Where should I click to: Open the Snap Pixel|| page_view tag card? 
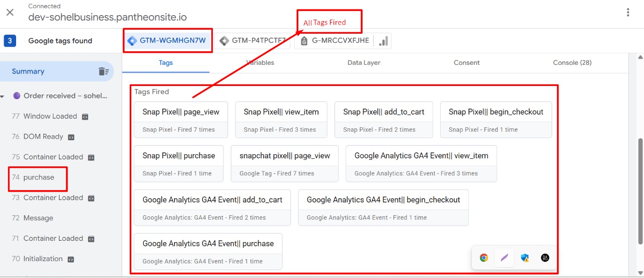pos(181,120)
